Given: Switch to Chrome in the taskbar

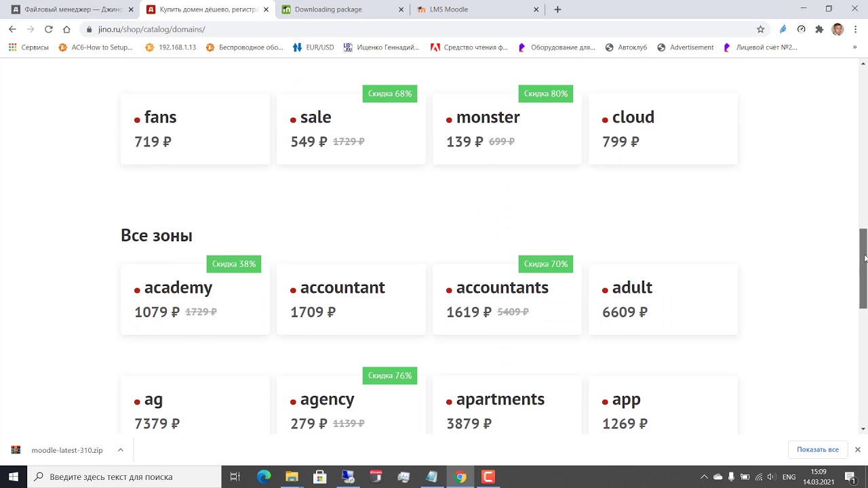Looking at the screenshot, I should point(460,476).
